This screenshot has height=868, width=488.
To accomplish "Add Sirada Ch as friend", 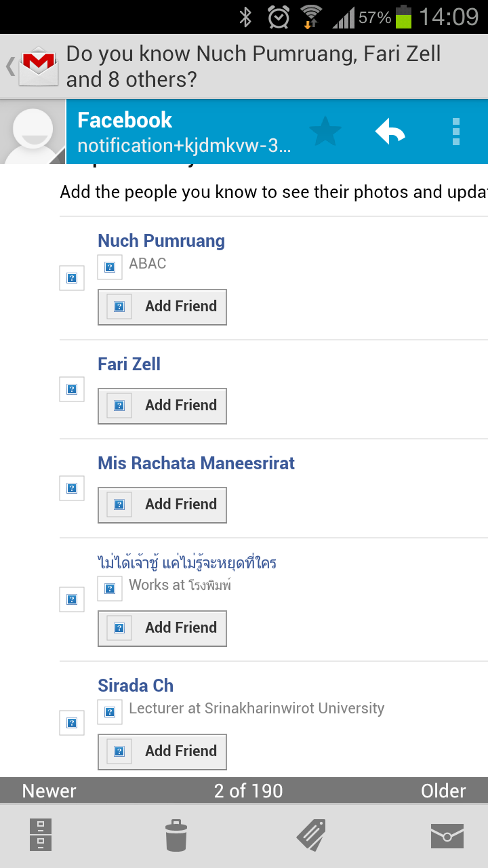I will click(162, 751).
